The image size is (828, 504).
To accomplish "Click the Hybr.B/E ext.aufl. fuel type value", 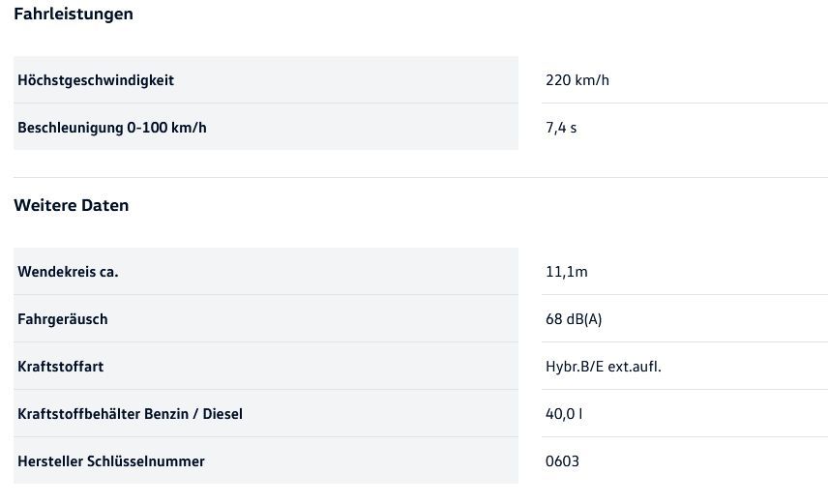I will [x=604, y=367].
